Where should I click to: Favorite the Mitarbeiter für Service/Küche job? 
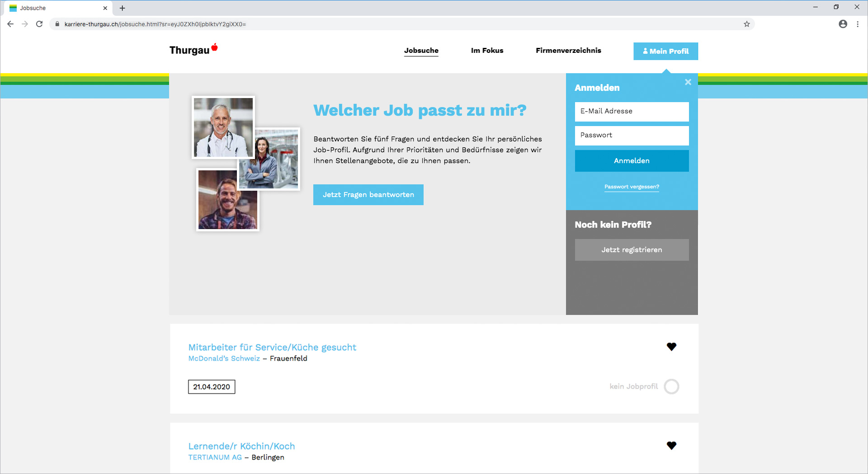[671, 347]
